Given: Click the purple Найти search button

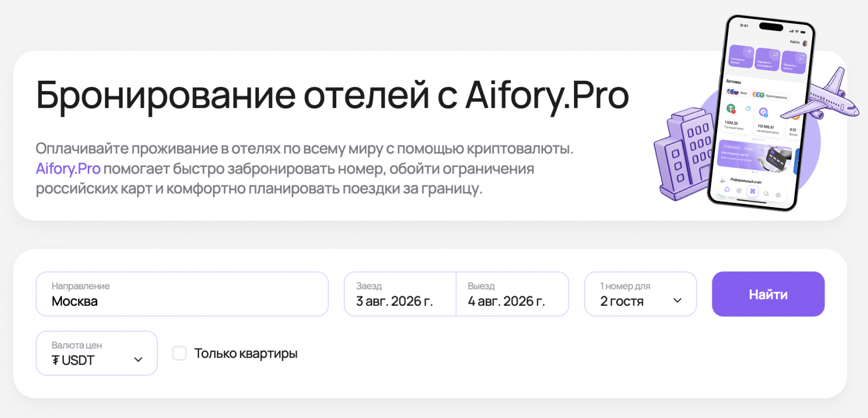Looking at the screenshot, I should (768, 294).
